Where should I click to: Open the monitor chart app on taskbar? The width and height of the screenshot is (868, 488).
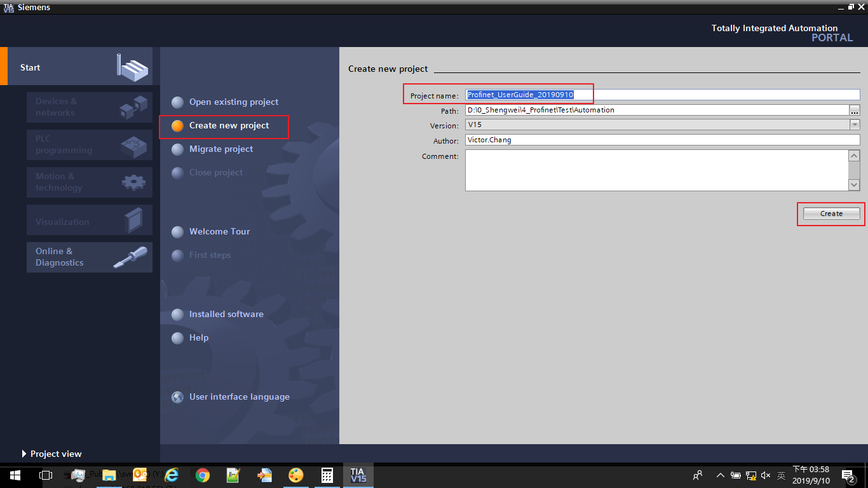coord(78,475)
